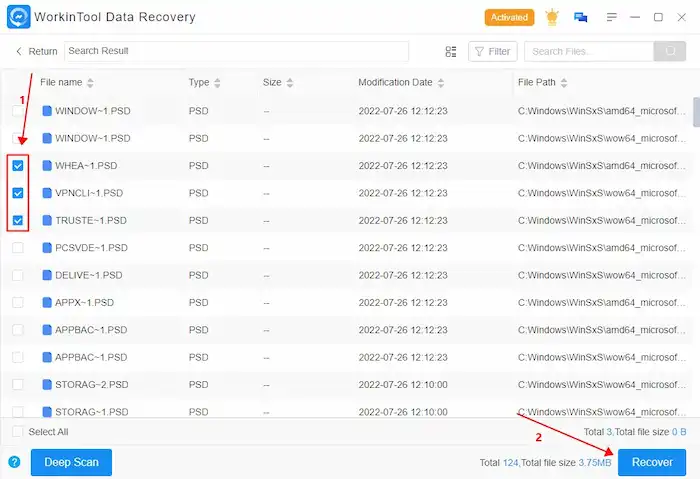
Task: Switch the list view layout icon
Action: (451, 51)
